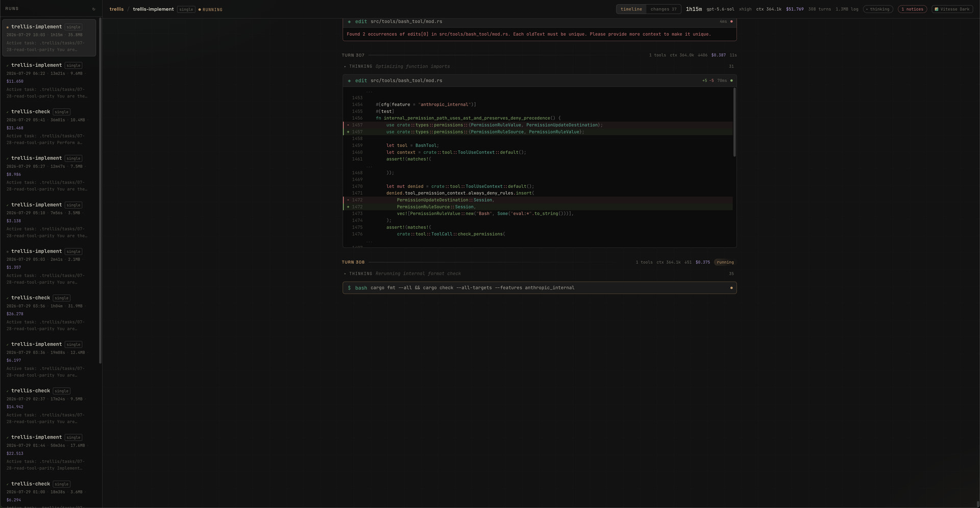The height and width of the screenshot is (508, 980).
Task: Select the trellis-implement run costing $3.138
Action: [49, 220]
